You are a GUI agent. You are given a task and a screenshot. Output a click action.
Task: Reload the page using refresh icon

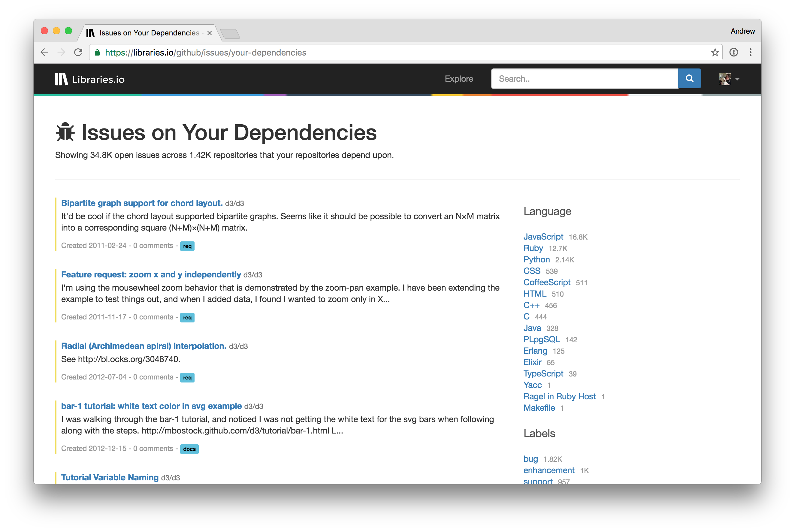(x=78, y=52)
